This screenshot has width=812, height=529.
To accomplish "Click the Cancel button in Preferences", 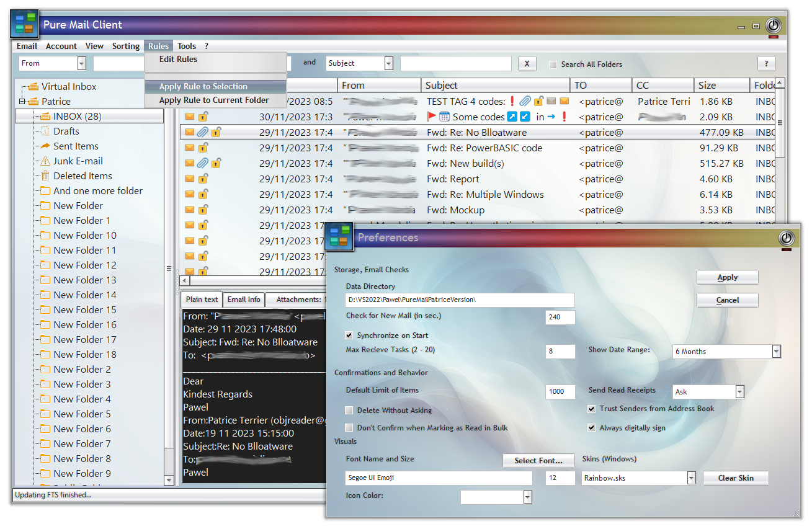I will [x=728, y=300].
